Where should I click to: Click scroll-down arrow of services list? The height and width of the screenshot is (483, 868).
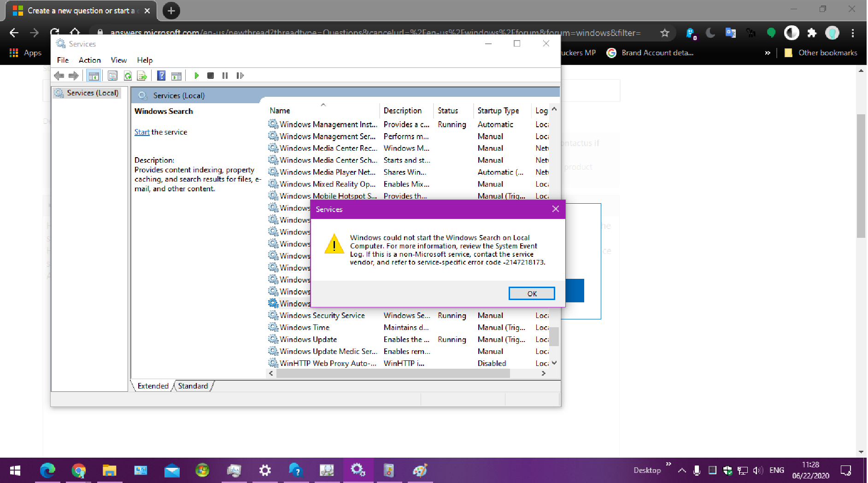tap(554, 363)
